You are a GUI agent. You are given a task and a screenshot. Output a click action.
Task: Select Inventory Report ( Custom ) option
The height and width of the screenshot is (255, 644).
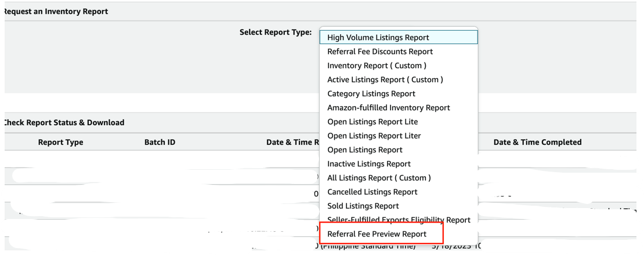[x=399, y=65]
